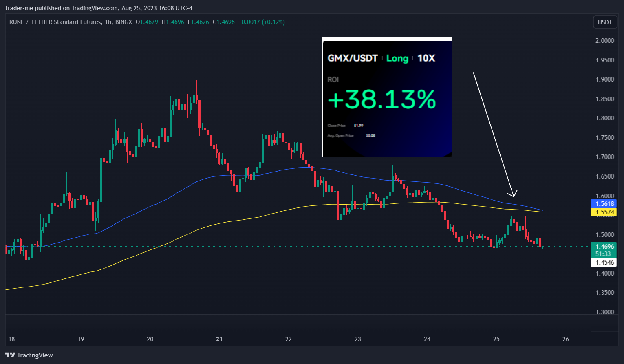Viewport: 624px width, 364px height.
Task: Click date label 18 on time axis
Action: coord(11,339)
